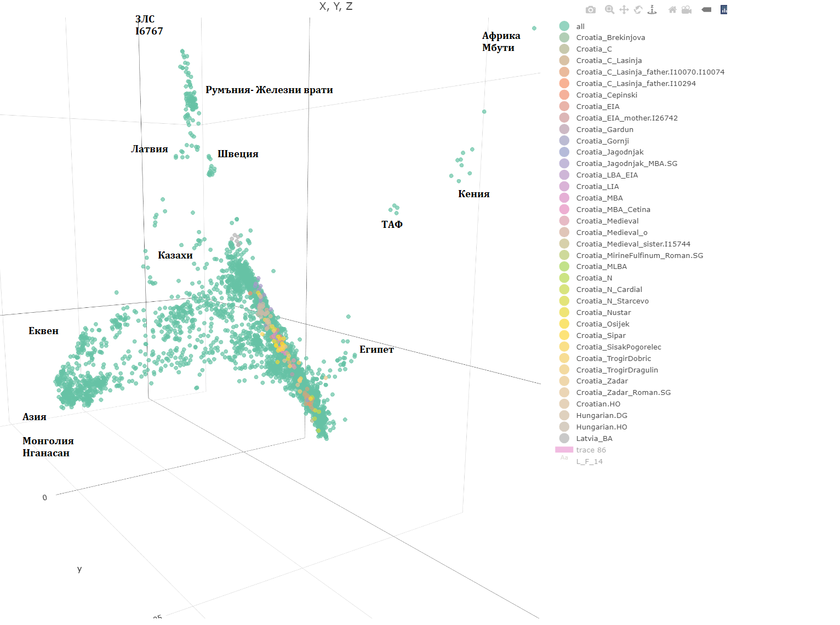Select the Zoom tool in modebar
840x625 pixels.
[x=609, y=10]
